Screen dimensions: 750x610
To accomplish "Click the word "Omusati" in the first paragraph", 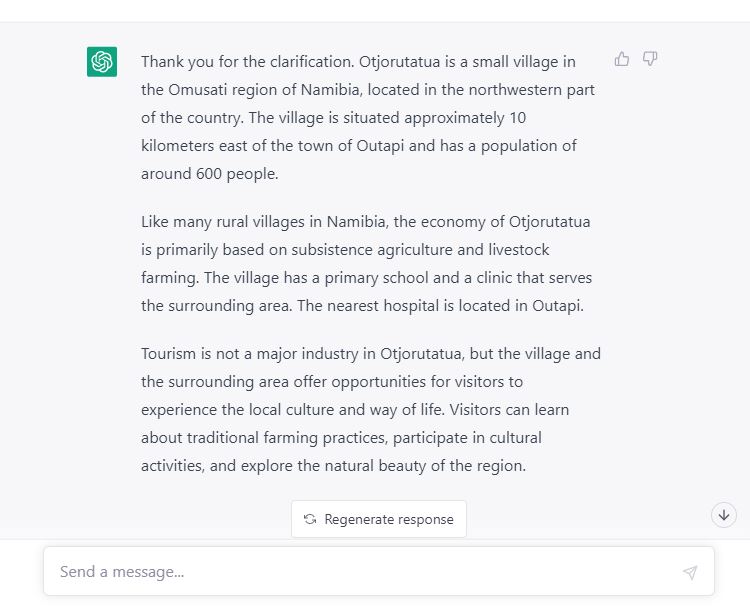I will (200, 90).
